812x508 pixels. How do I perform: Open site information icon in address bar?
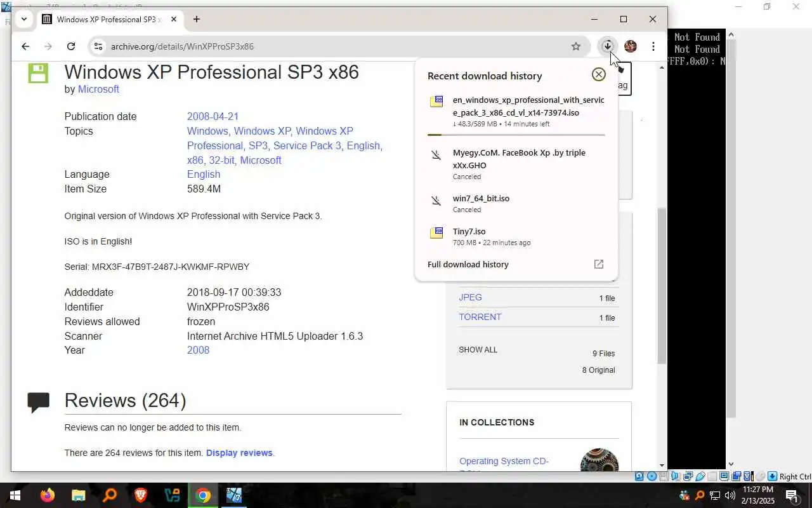pyautogui.click(x=97, y=46)
